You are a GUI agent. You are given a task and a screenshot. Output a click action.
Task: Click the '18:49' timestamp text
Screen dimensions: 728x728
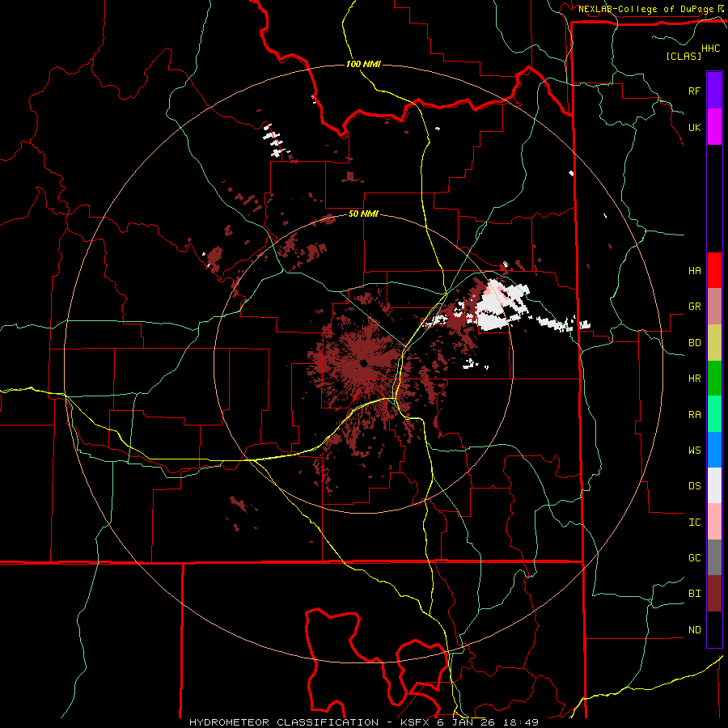(x=520, y=722)
